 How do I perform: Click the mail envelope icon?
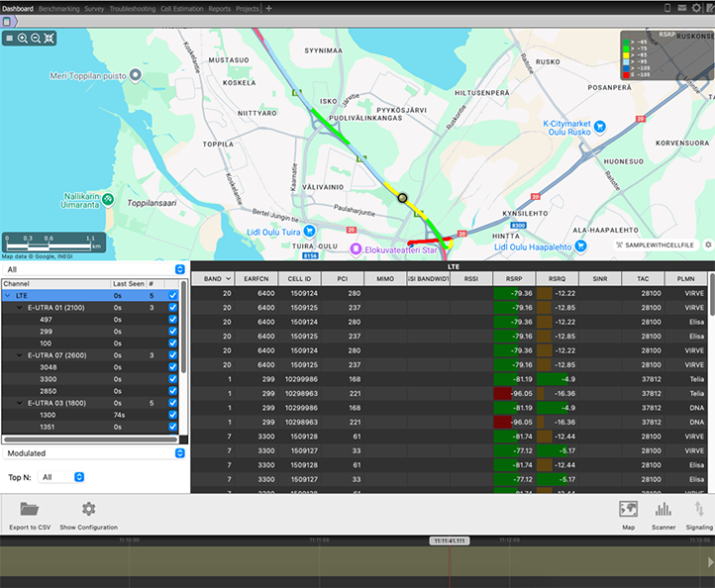(682, 8)
